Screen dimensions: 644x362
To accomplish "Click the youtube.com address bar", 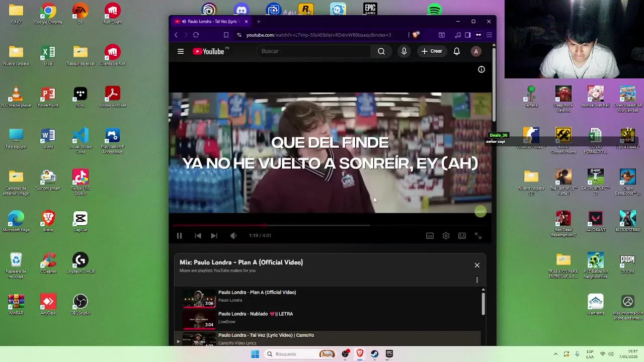I will pyautogui.click(x=318, y=35).
